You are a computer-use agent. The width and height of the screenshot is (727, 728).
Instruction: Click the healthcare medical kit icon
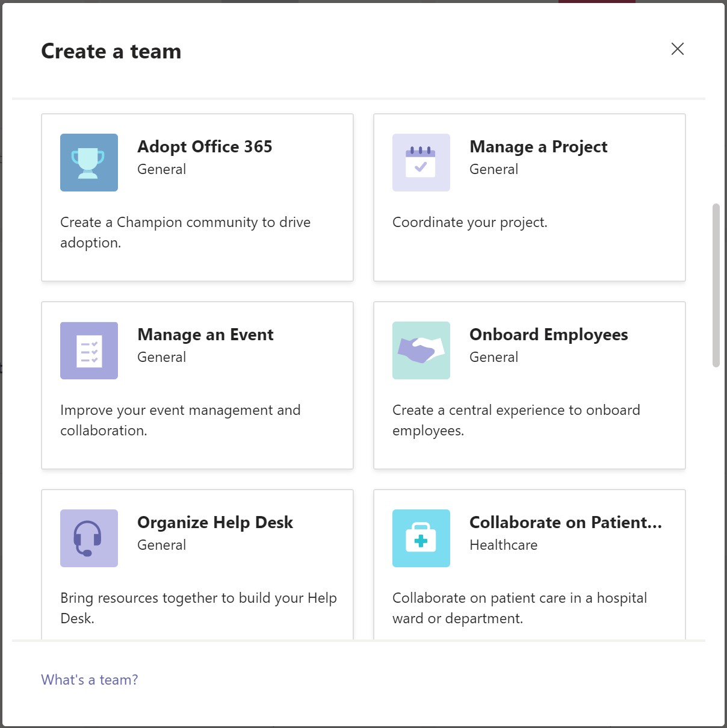(421, 538)
